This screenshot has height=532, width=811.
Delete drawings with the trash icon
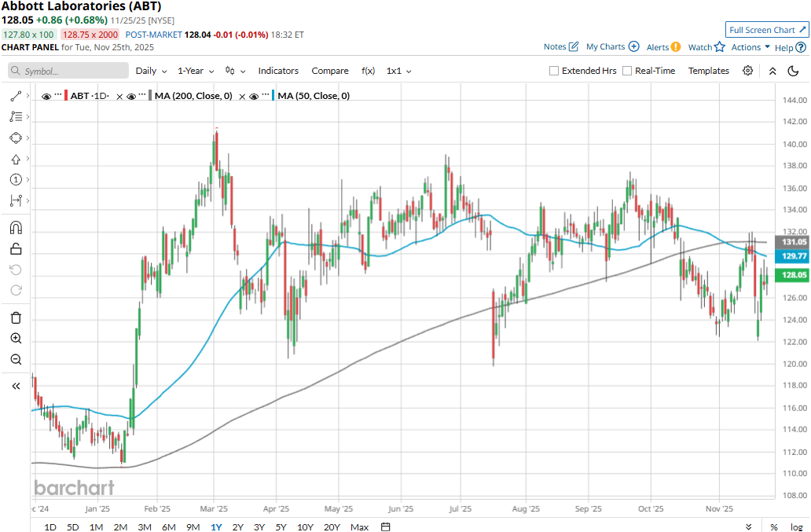click(16, 317)
